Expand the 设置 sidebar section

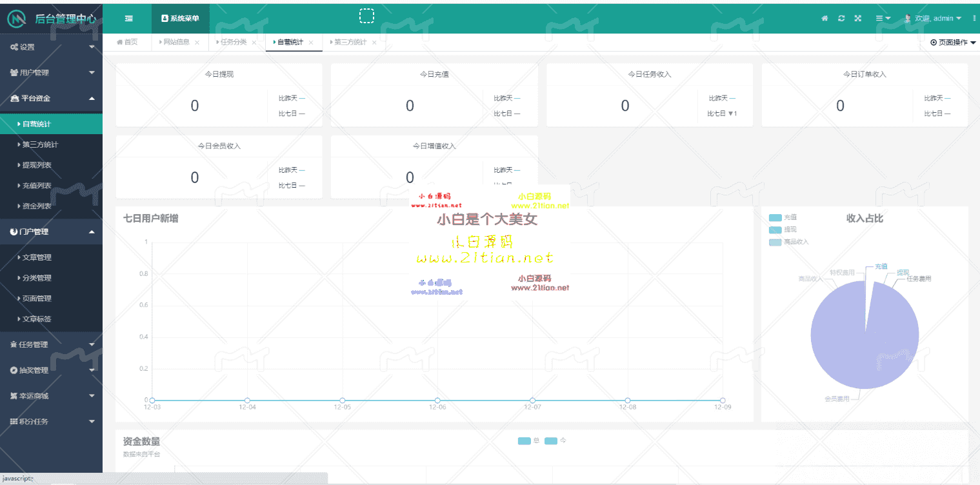click(51, 47)
